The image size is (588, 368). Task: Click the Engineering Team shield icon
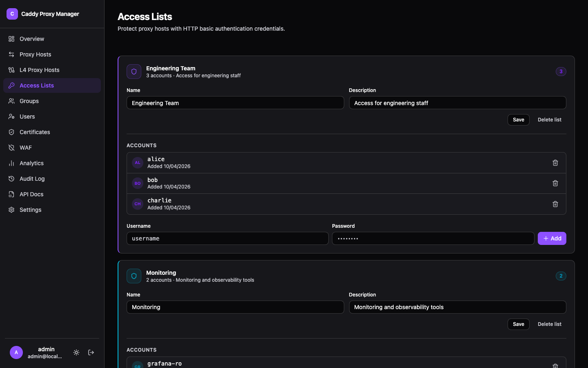point(134,72)
